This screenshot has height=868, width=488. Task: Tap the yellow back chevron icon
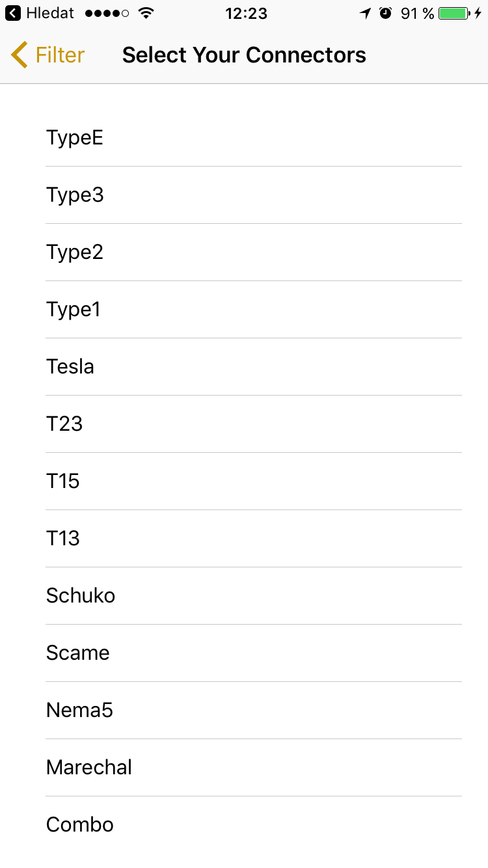pyautogui.click(x=20, y=55)
